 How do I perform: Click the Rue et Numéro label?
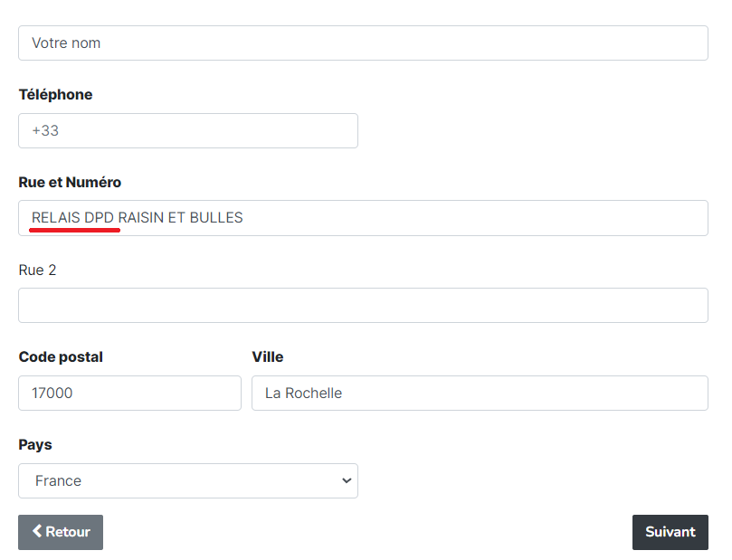coord(70,182)
